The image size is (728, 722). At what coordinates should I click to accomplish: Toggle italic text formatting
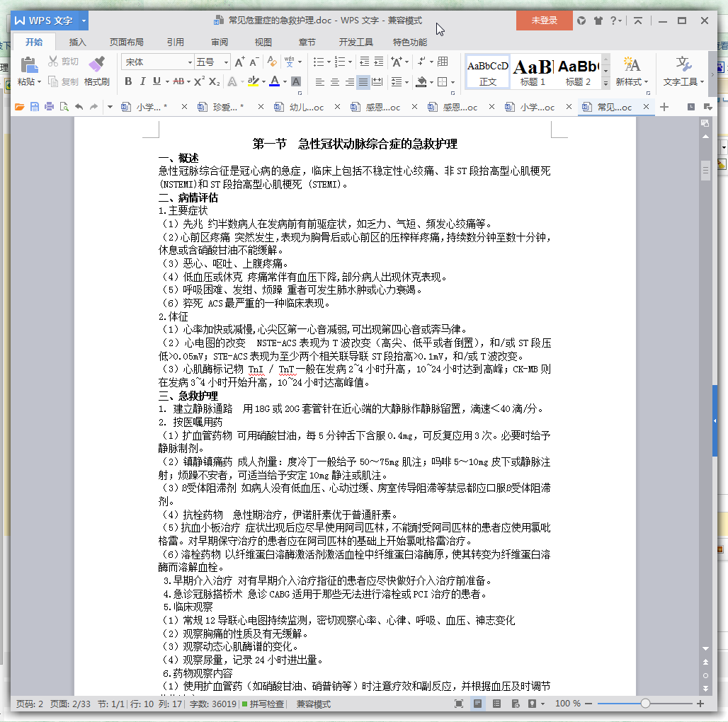pos(142,81)
